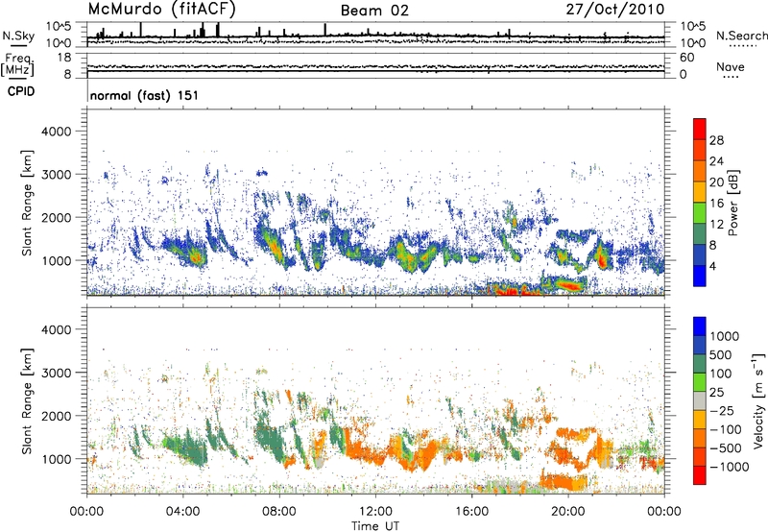Select the "Beam 02" heading
The image size is (768, 532).
click(374, 11)
